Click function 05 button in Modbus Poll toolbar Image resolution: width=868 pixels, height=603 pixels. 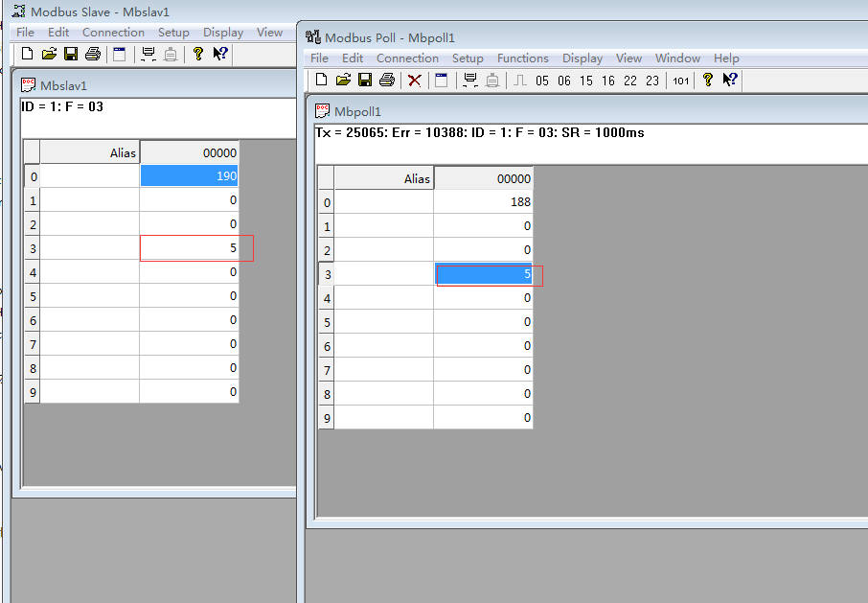pyautogui.click(x=542, y=81)
